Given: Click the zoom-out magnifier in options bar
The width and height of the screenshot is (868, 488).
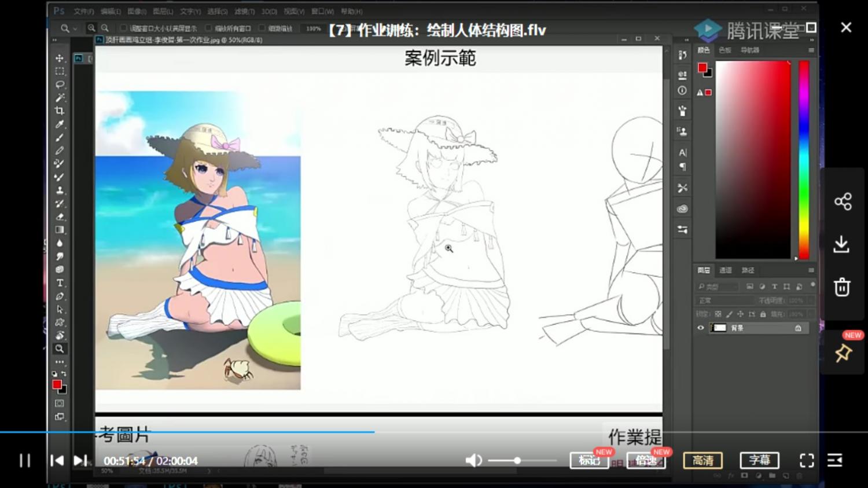Looking at the screenshot, I should point(105,28).
